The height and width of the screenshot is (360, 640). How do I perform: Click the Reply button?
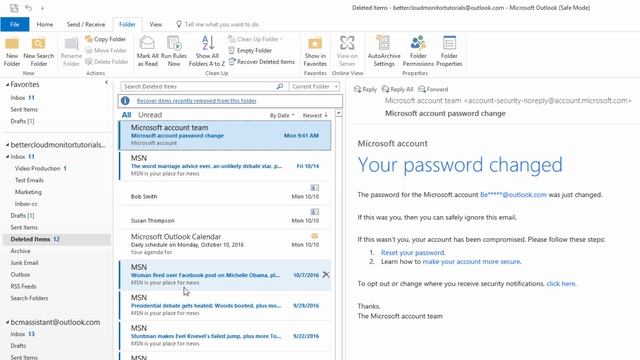click(x=365, y=89)
